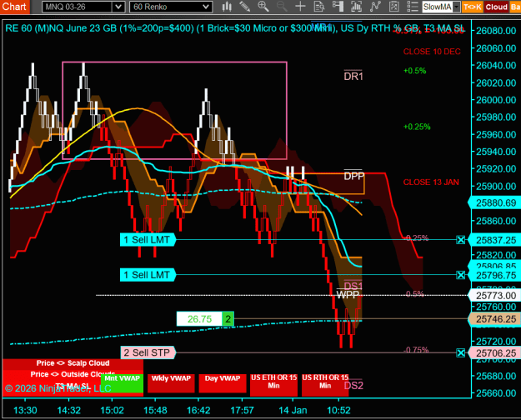This screenshot has height=420, width=521.
Task: Toggle the green Mnt VWAP button
Action: coord(122,383)
